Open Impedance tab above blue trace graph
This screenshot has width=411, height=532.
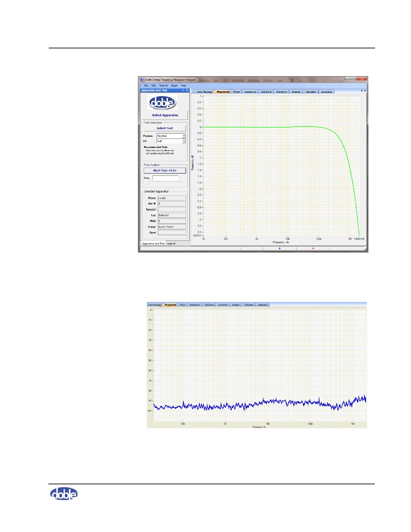coord(194,305)
